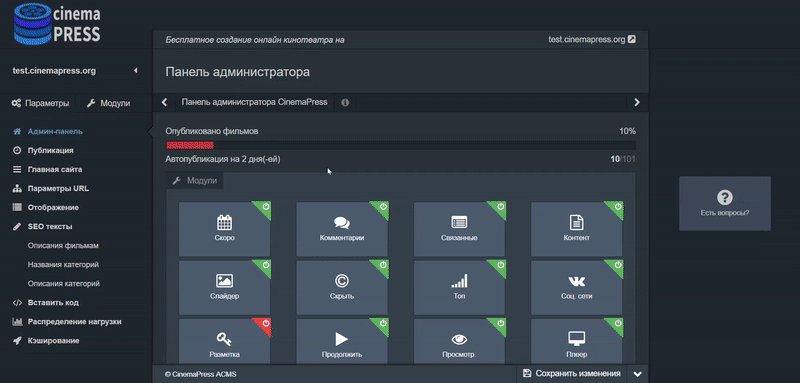Viewport: 800px width, 383px height.
Task: Open the Разметка key module
Action: tap(224, 341)
